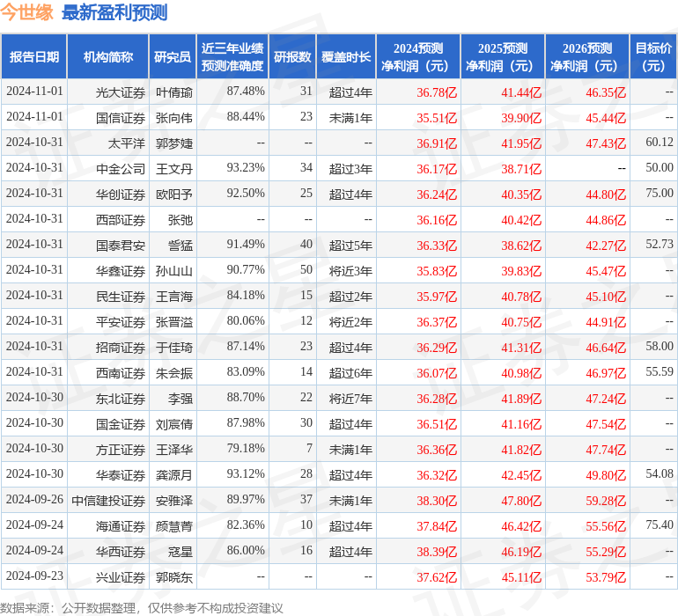Click the 研报数 column header
Viewport: 678px width, 616px height.
point(292,57)
